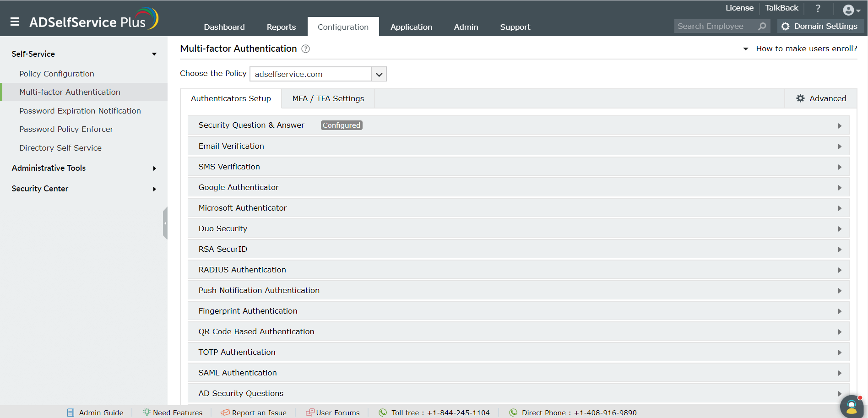Open the chat assistant icon

point(852,406)
